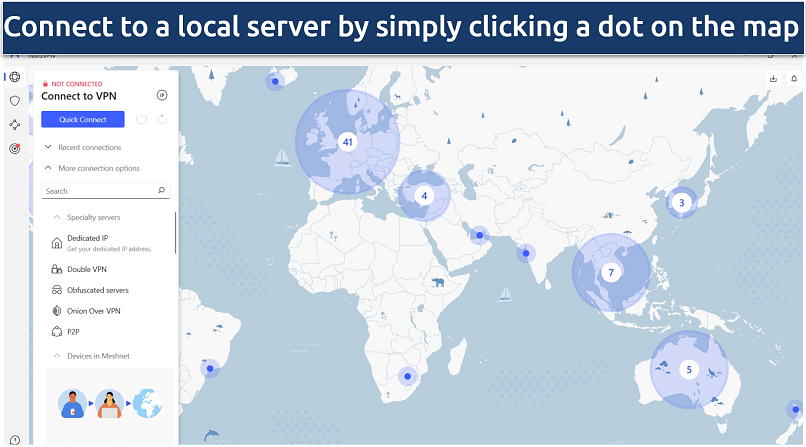Collapse More connection options section
806x447 pixels.
48,168
